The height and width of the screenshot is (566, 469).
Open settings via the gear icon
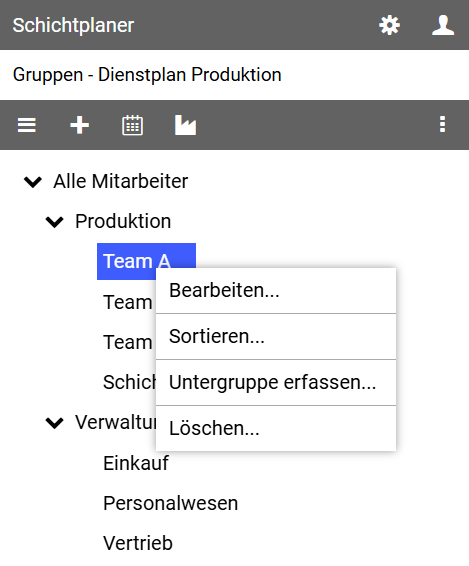389,25
